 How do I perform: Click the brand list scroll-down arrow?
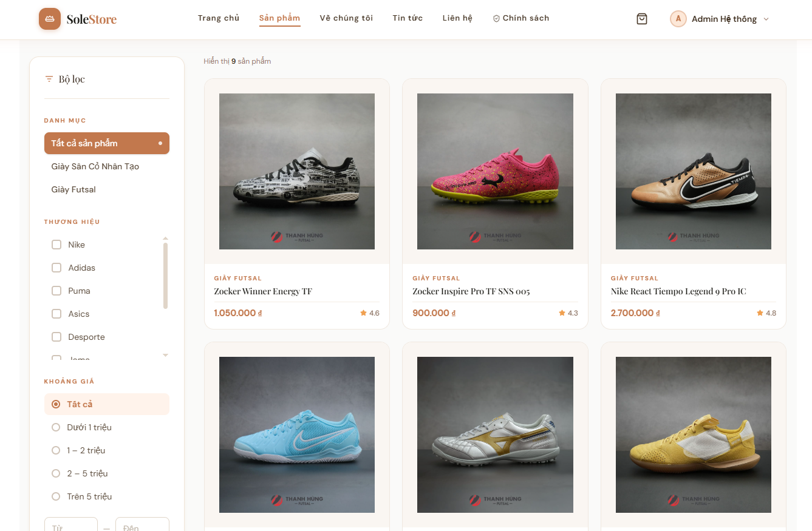point(165,355)
